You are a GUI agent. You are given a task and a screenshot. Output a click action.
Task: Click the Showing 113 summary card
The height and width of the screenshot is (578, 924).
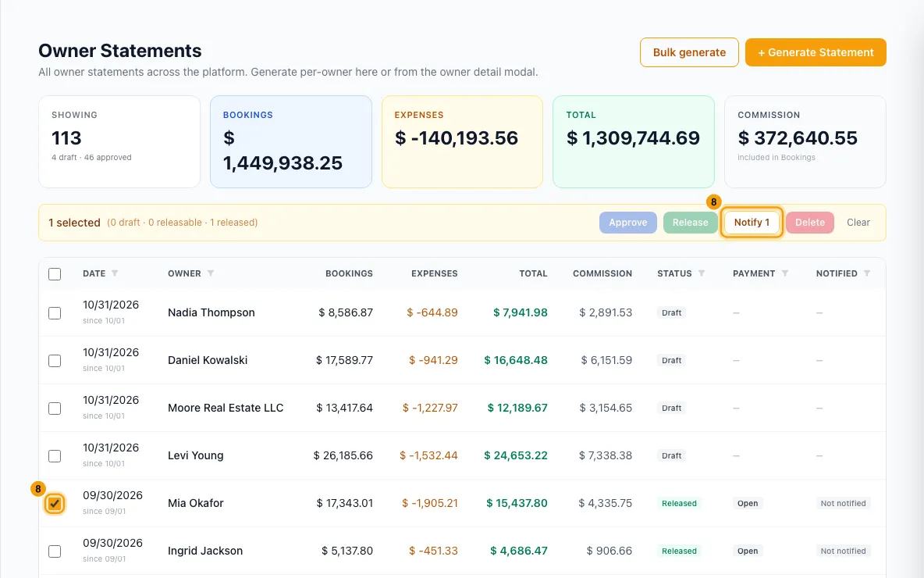[x=119, y=141]
